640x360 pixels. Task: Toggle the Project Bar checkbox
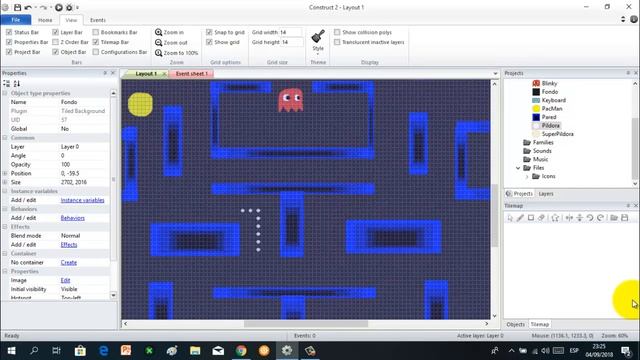coord(9,52)
